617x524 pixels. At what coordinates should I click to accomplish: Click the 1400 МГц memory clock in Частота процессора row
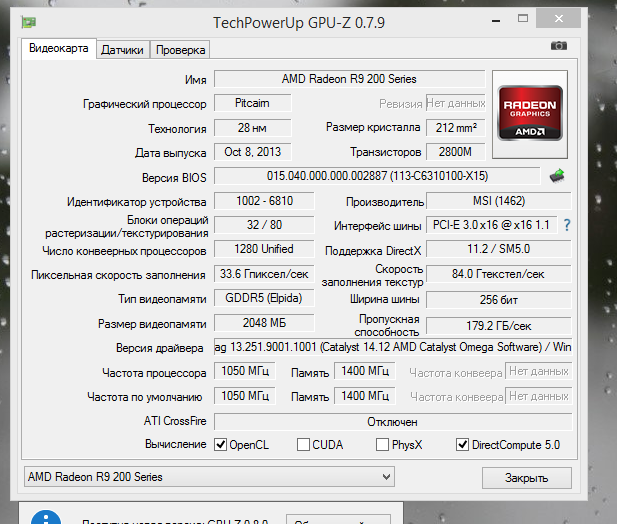(x=365, y=371)
